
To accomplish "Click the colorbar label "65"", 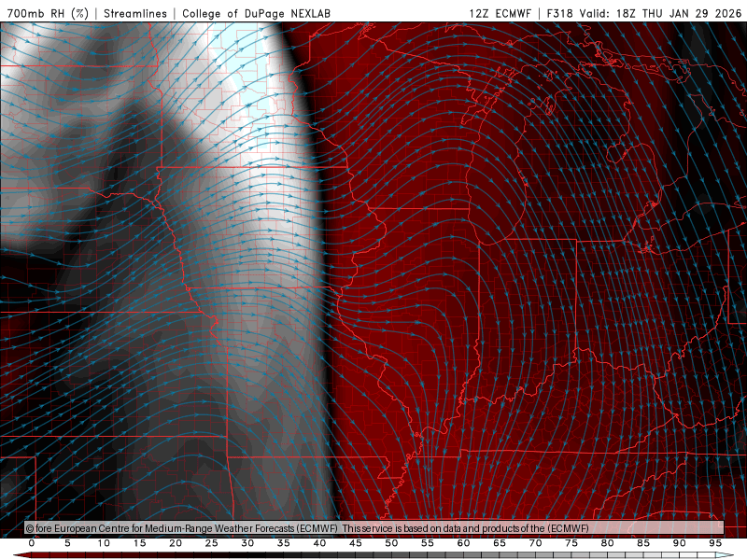I will (500, 543).
